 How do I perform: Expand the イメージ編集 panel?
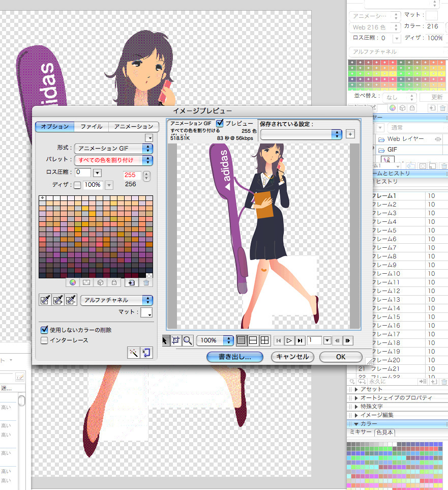click(x=356, y=415)
